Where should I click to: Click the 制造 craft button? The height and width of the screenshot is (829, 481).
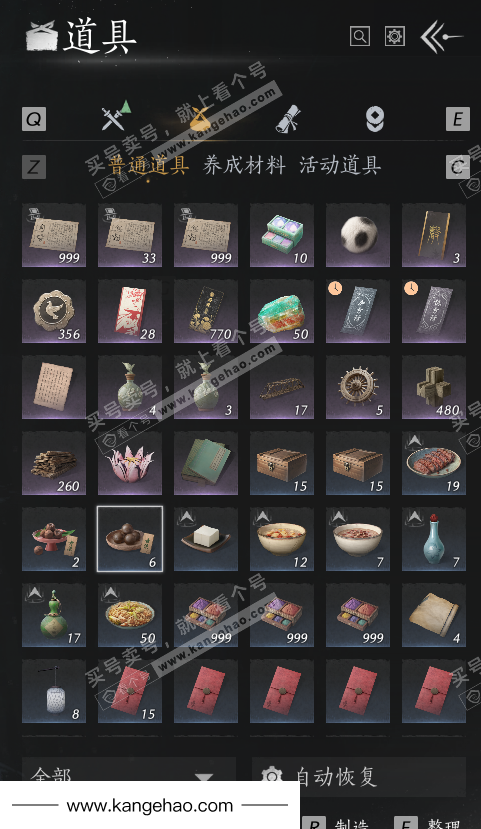point(343,823)
